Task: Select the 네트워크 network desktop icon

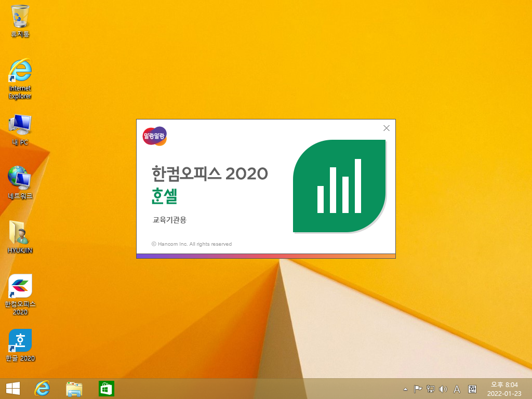Action: coord(20,182)
